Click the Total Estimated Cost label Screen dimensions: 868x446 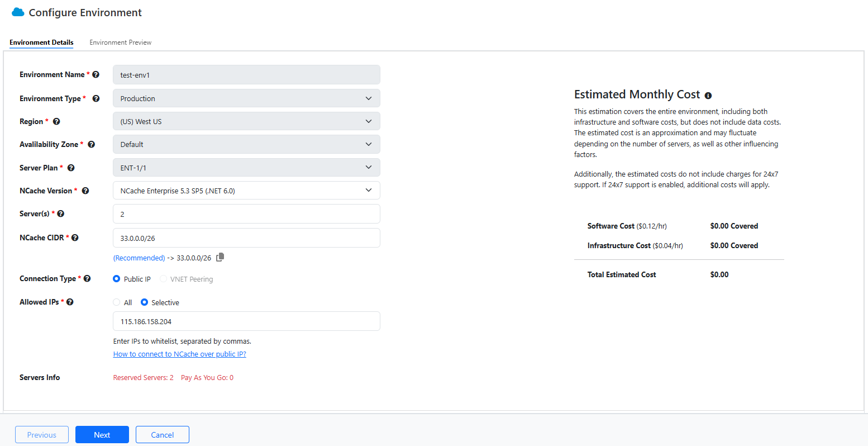click(622, 274)
